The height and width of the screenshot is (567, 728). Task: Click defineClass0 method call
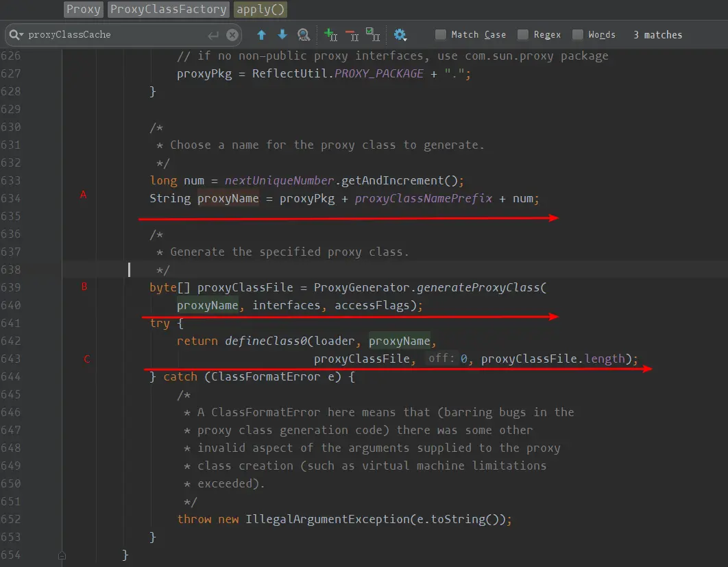pos(266,341)
